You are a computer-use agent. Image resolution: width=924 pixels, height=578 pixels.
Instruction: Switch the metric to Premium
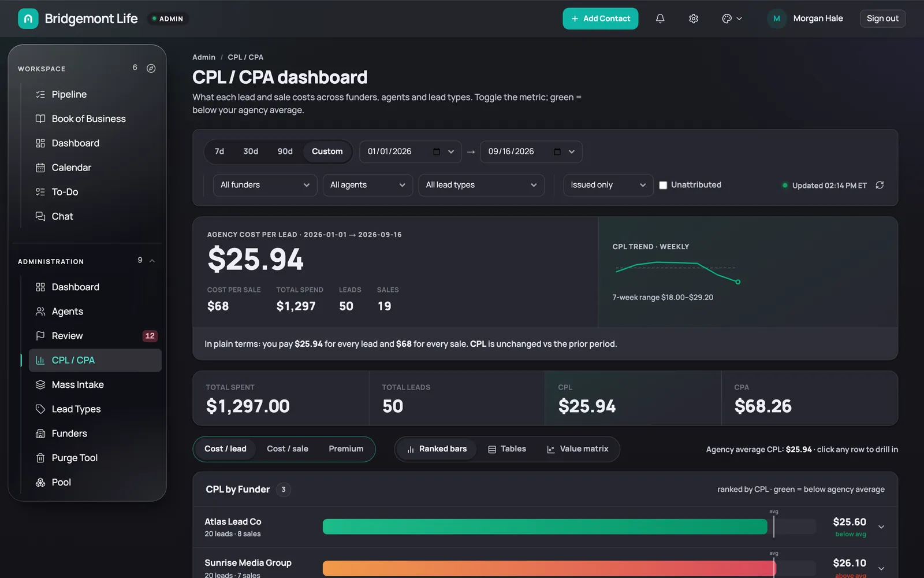346,449
